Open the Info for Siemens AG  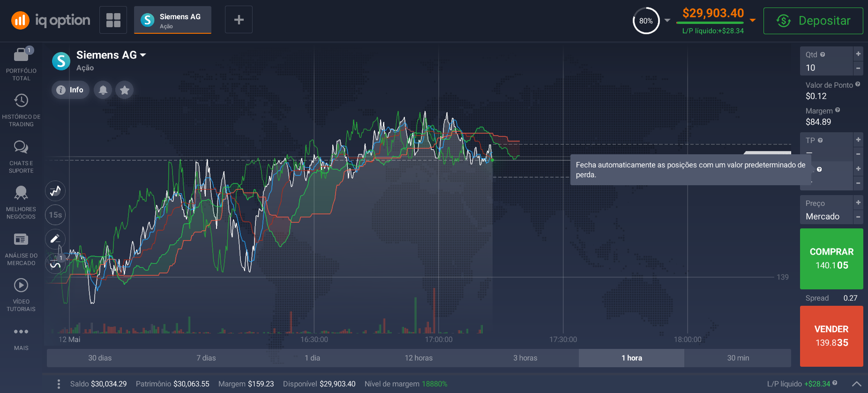[70, 90]
